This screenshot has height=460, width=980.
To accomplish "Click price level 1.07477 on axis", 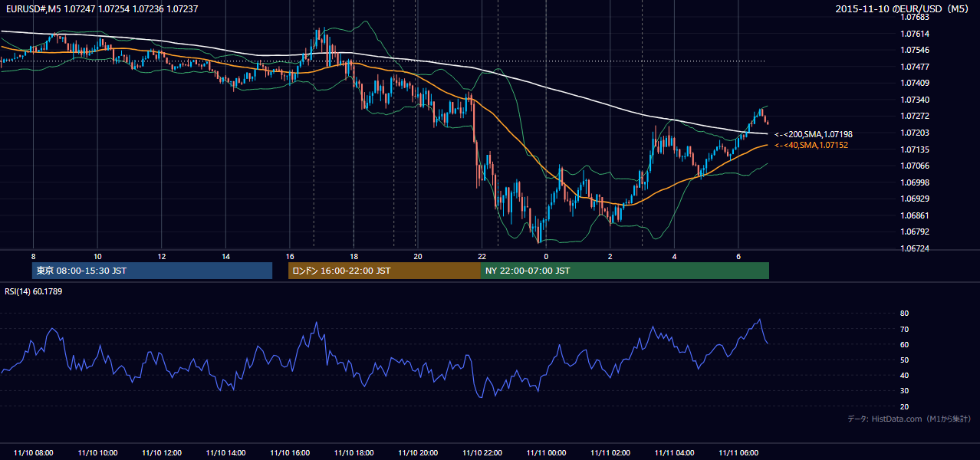I will coord(914,67).
